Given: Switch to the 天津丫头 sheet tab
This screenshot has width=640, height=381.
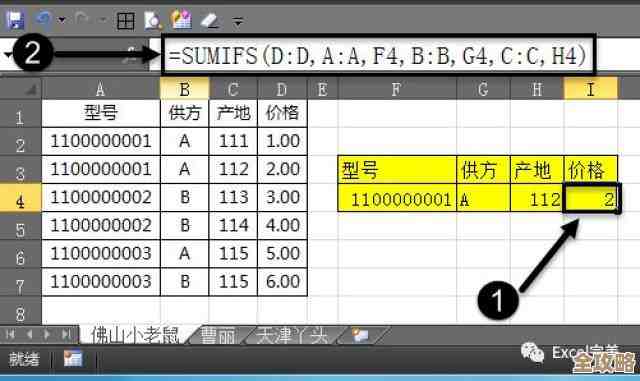Looking at the screenshot, I should [292, 335].
